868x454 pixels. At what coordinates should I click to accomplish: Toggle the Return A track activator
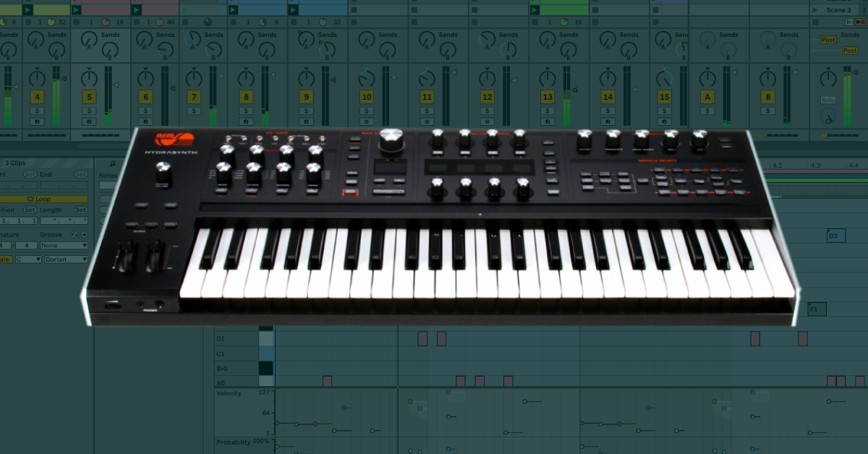(707, 97)
